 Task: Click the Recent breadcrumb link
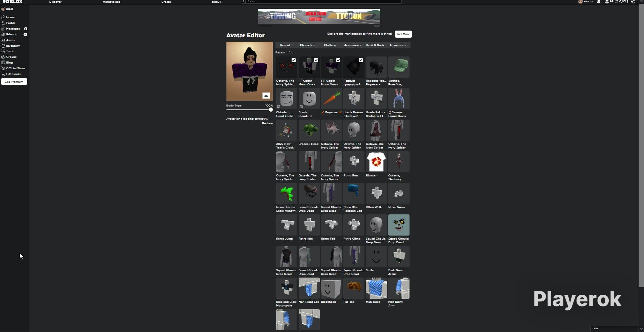point(280,52)
